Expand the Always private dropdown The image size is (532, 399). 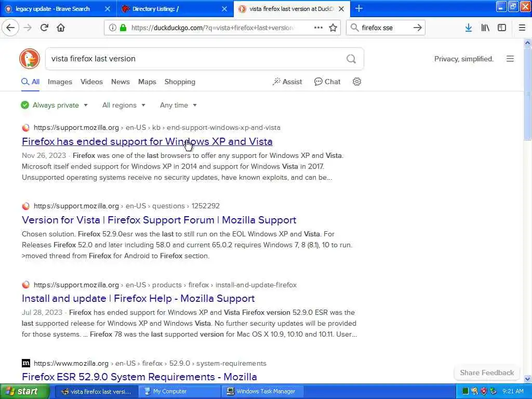[54, 105]
